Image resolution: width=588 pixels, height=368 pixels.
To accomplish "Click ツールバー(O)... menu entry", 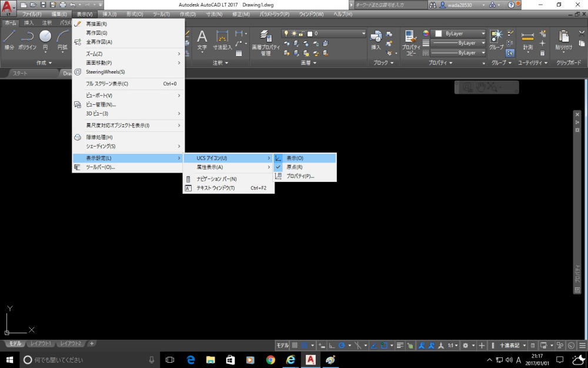I will [128, 167].
